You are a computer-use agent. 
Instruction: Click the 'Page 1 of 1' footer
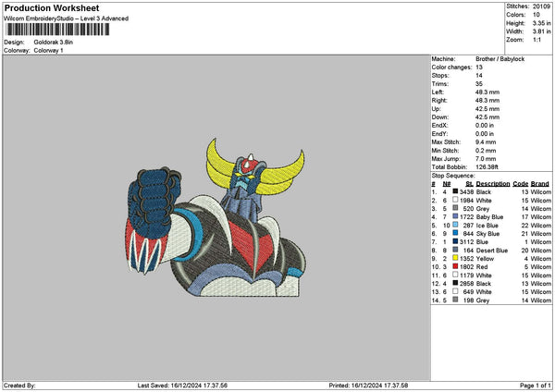(536, 386)
